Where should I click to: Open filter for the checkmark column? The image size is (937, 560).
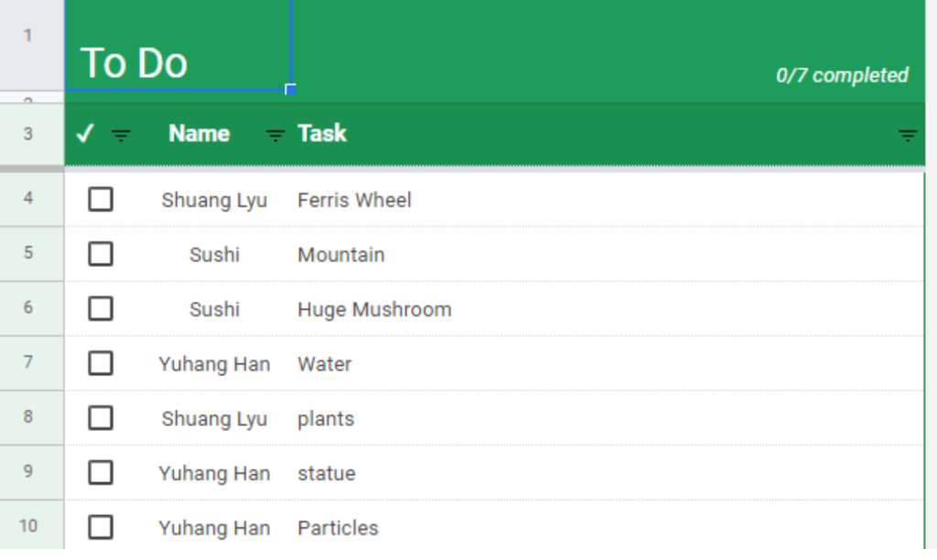[x=121, y=135]
